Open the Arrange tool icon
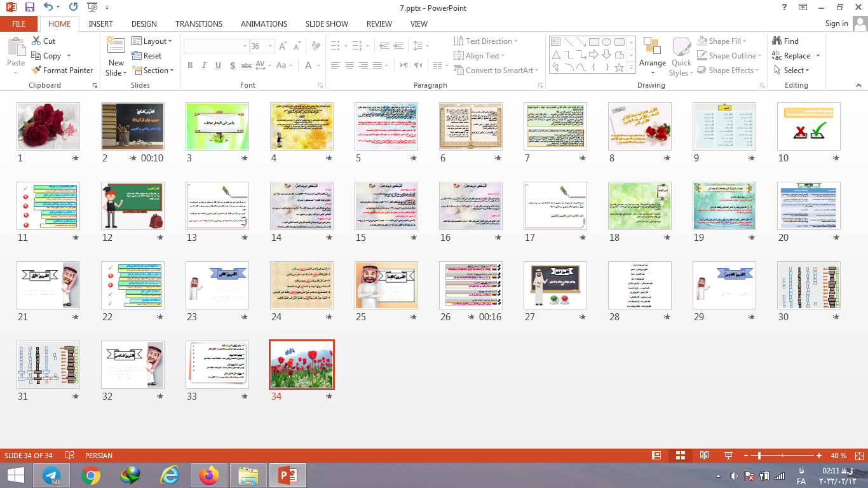The image size is (868, 488). tap(652, 47)
